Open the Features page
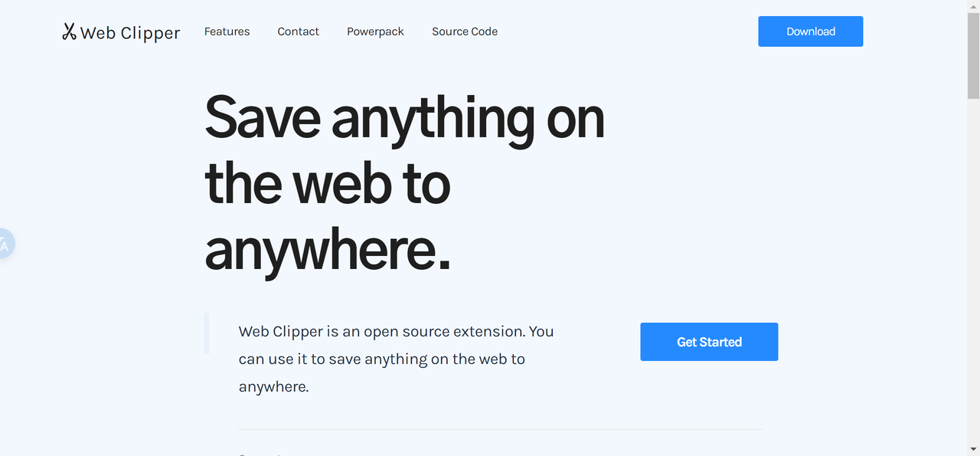This screenshot has width=980, height=456. 227,31
